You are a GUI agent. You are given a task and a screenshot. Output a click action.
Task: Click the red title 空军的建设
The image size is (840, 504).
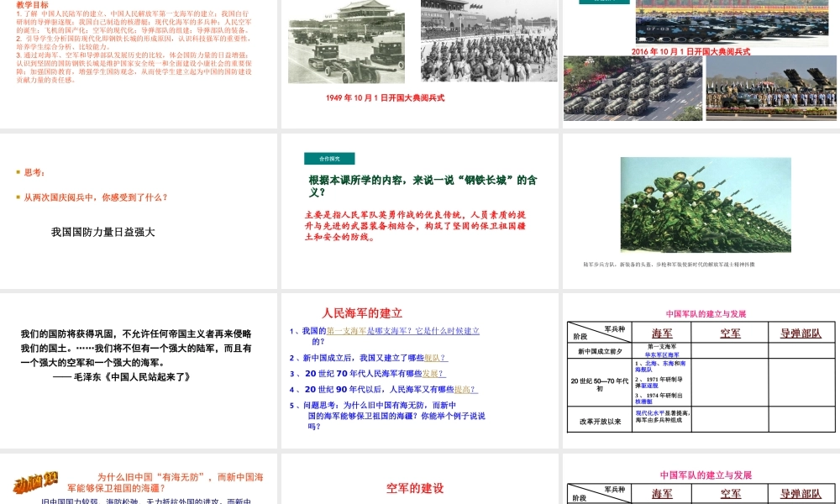click(x=415, y=489)
